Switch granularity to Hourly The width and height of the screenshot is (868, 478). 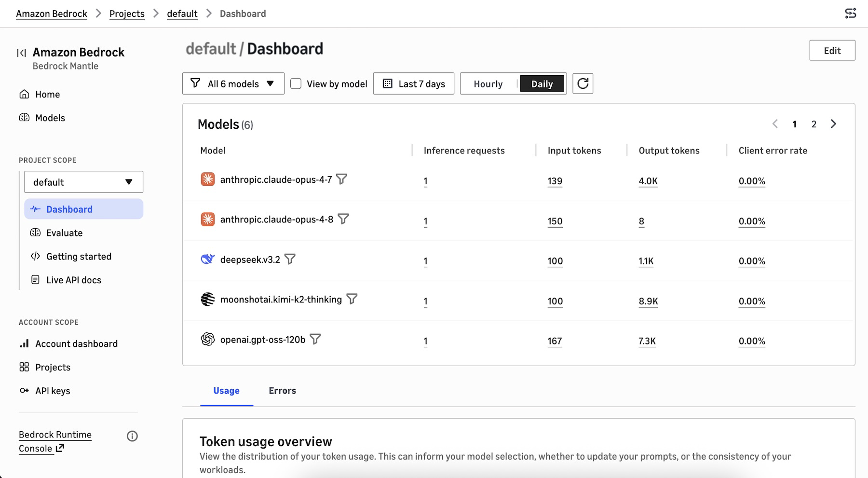click(x=488, y=84)
